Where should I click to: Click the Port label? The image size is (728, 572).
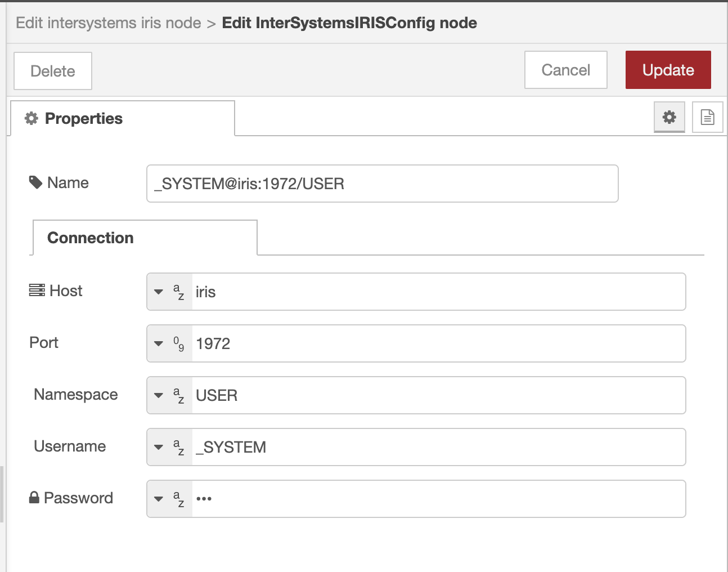click(44, 342)
